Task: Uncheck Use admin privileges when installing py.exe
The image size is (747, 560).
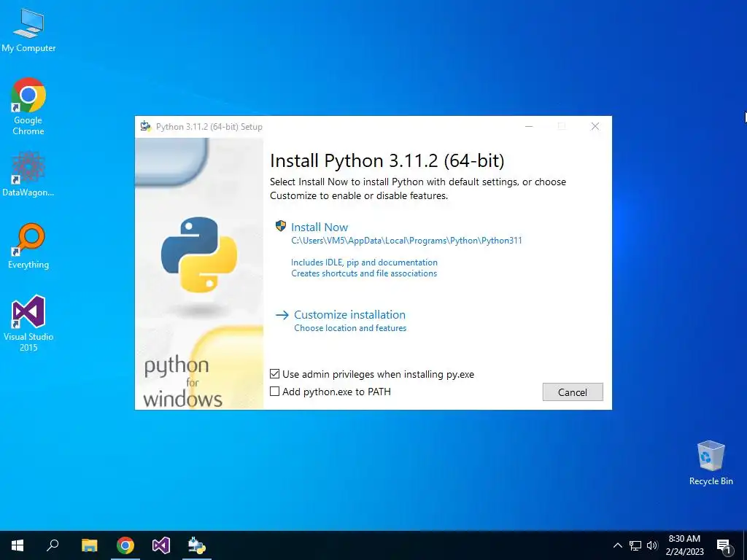Action: pyautogui.click(x=274, y=374)
